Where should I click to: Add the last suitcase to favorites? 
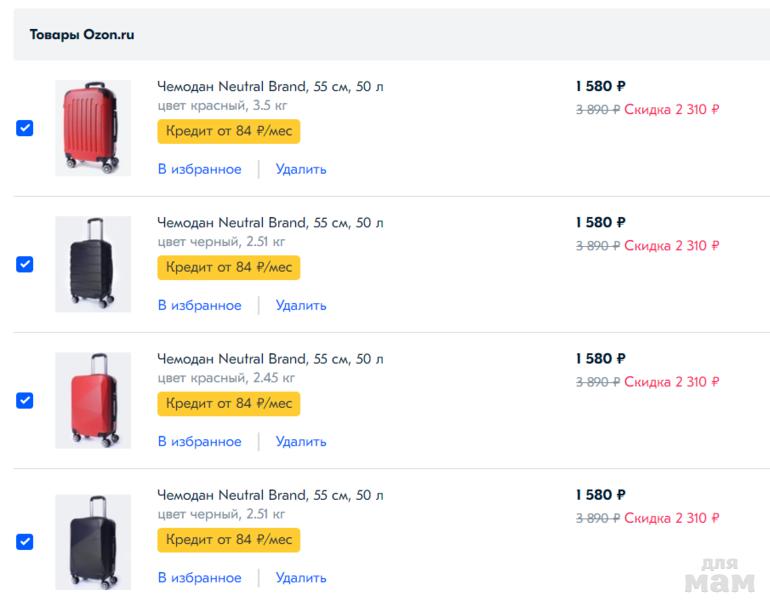[x=199, y=577]
